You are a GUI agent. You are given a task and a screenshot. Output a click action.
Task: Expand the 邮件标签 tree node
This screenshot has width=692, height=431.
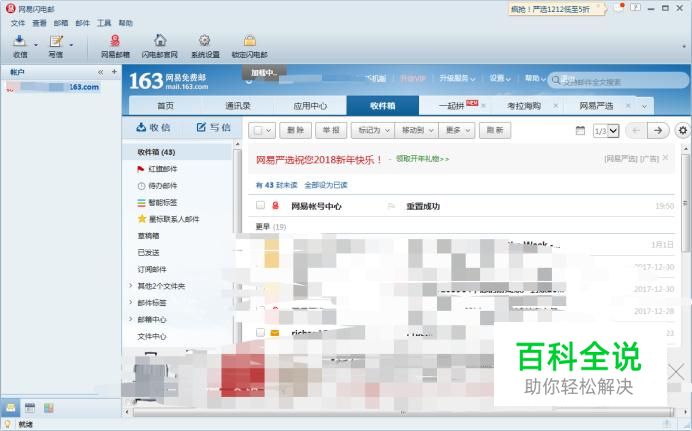tap(131, 303)
